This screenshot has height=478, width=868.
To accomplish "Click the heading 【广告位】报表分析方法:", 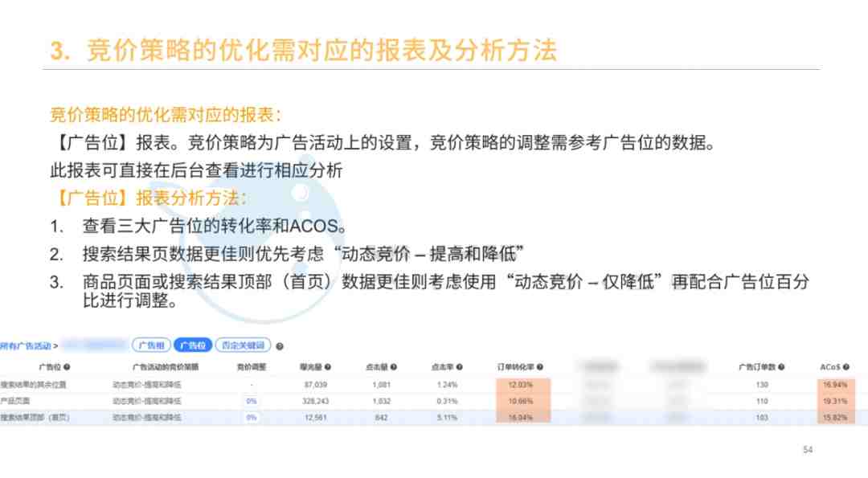I will point(151,198).
